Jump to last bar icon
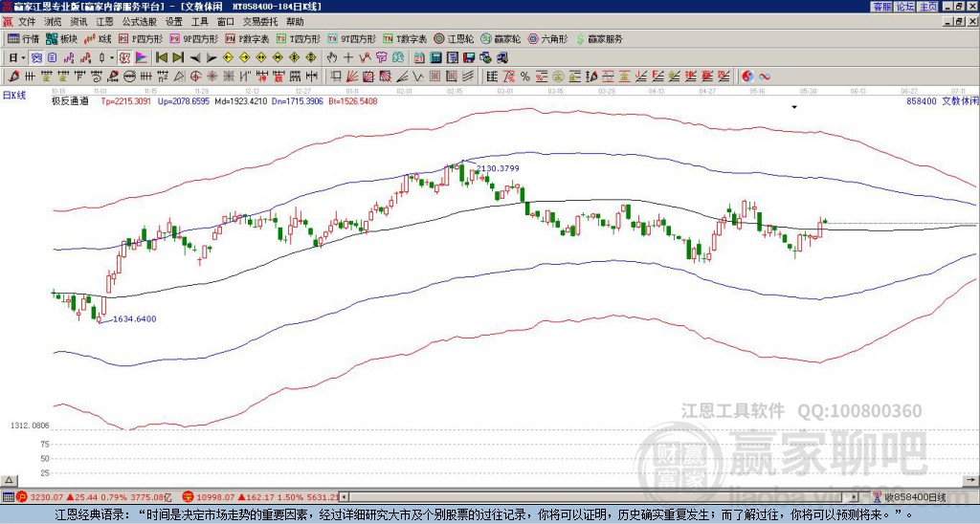 178,58
